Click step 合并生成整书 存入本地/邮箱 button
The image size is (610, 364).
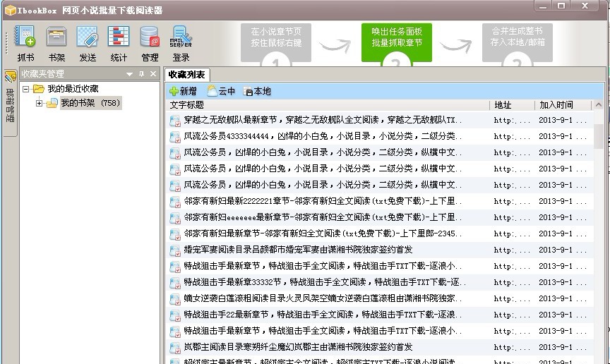(x=518, y=42)
